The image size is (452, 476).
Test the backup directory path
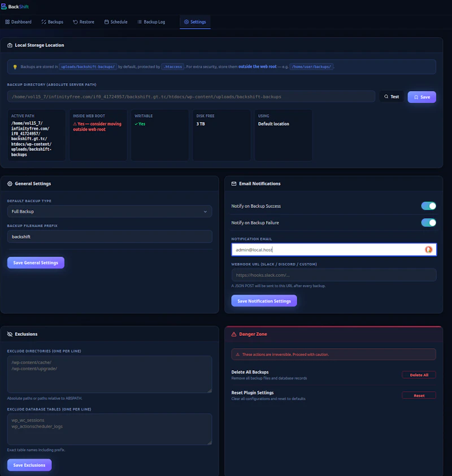392,97
